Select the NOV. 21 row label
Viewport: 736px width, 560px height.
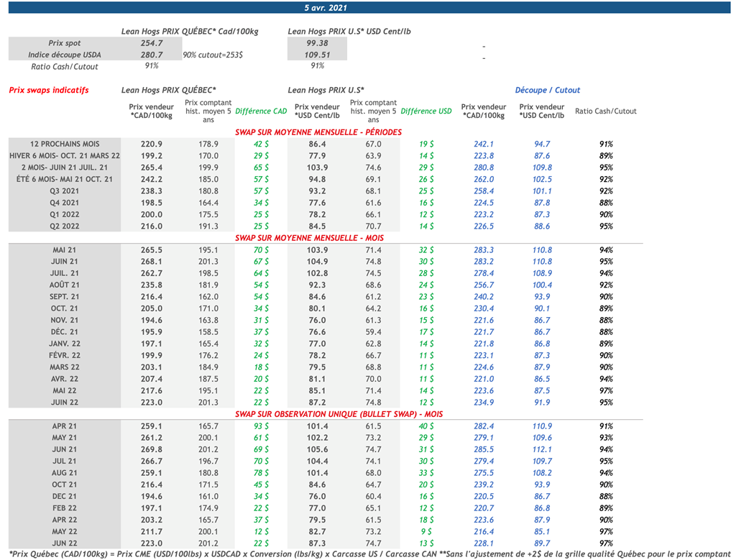click(65, 320)
